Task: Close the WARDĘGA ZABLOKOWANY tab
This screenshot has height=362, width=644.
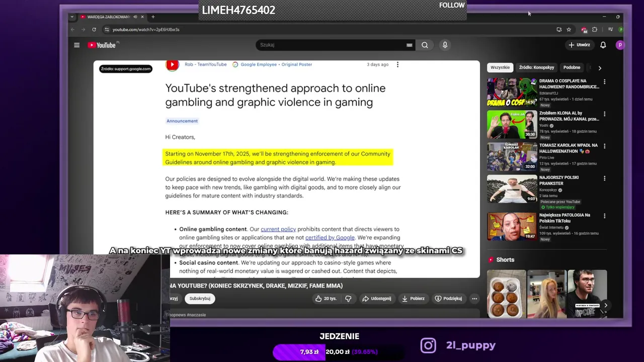Action: click(x=142, y=17)
